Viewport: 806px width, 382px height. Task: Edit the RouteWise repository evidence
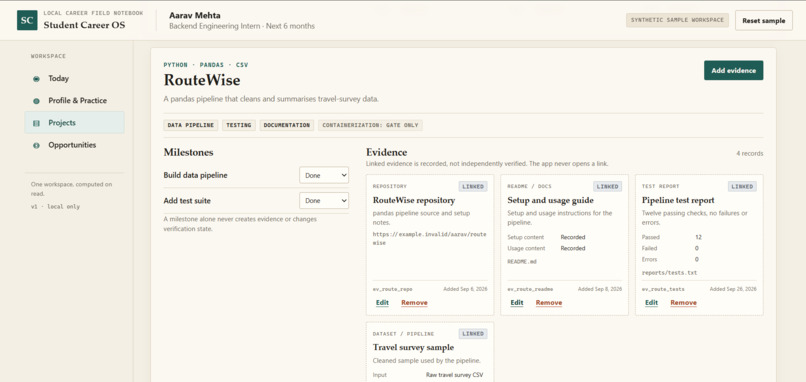coord(382,303)
